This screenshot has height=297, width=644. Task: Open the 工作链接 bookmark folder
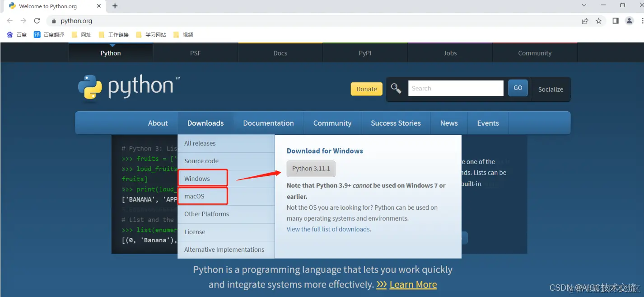coord(113,35)
